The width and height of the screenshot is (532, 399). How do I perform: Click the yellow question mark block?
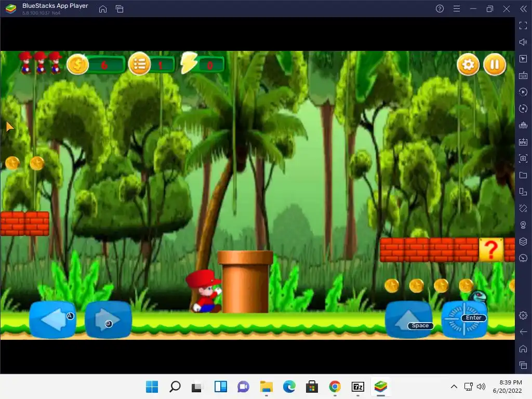pyautogui.click(x=491, y=250)
